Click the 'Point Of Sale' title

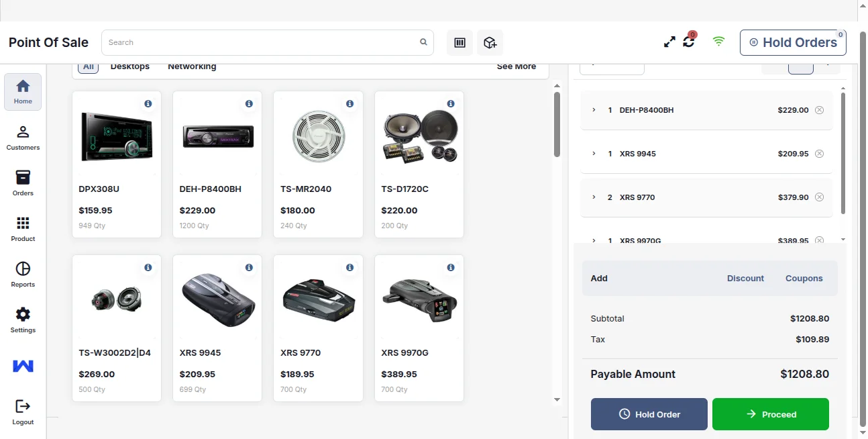click(48, 42)
